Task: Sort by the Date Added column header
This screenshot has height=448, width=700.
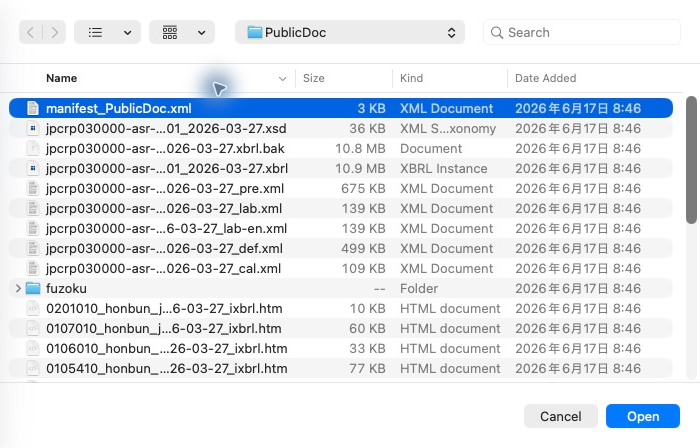Action: point(546,79)
